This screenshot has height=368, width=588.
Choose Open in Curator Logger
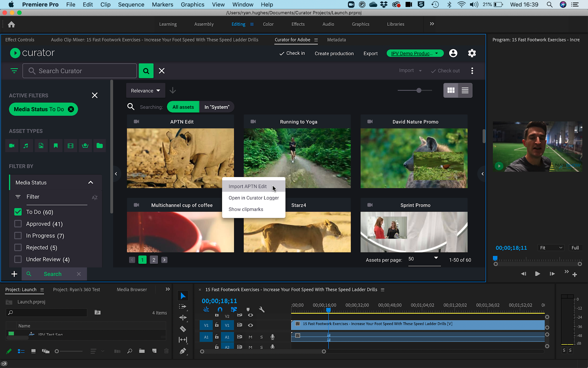(254, 198)
